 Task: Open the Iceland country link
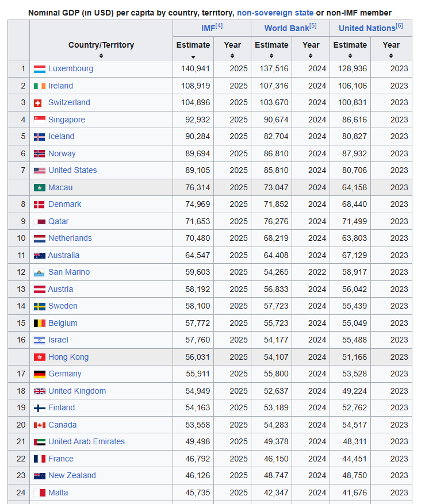pos(61,137)
